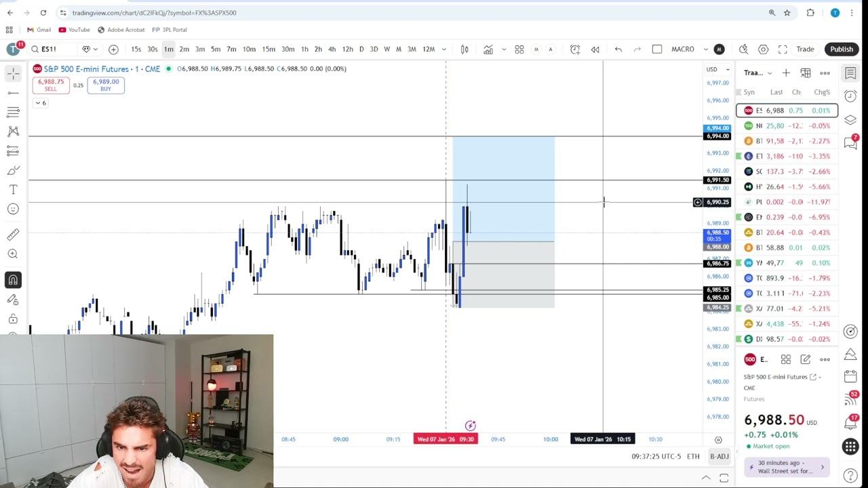Screen dimensions: 868x488
Task: Reload the browser page
Action: (x=43, y=12)
